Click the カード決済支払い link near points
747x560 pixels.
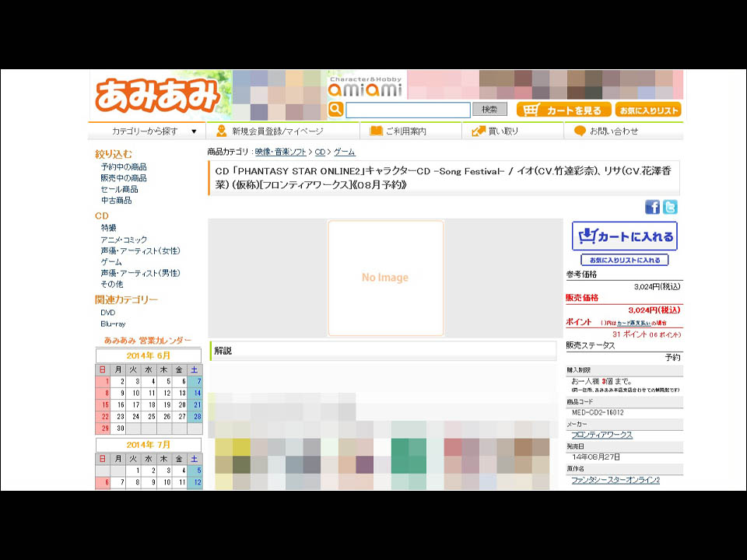pos(633,323)
